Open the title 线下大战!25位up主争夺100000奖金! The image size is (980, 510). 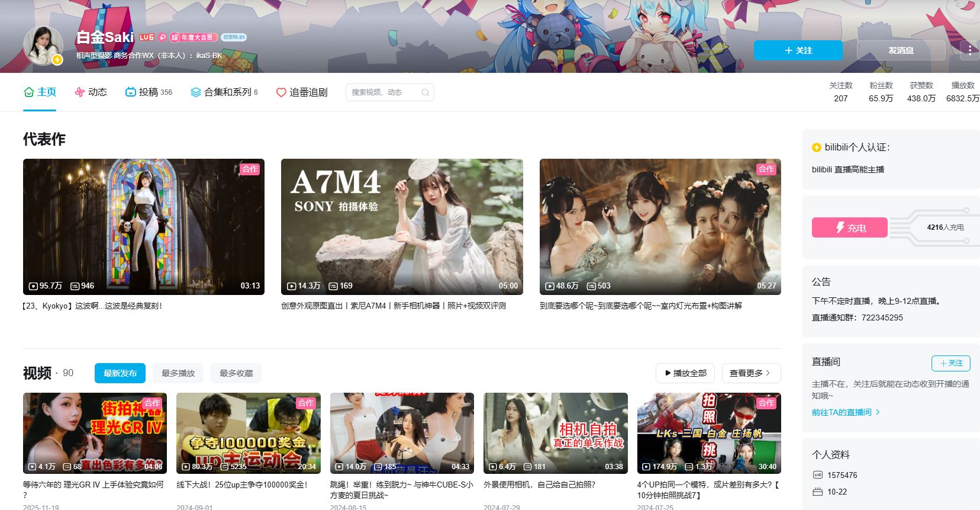pyautogui.click(x=242, y=485)
